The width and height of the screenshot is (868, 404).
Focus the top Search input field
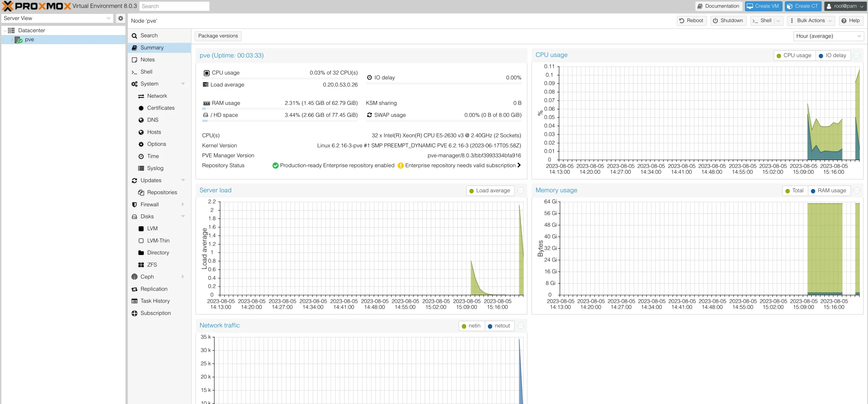pyautogui.click(x=174, y=6)
